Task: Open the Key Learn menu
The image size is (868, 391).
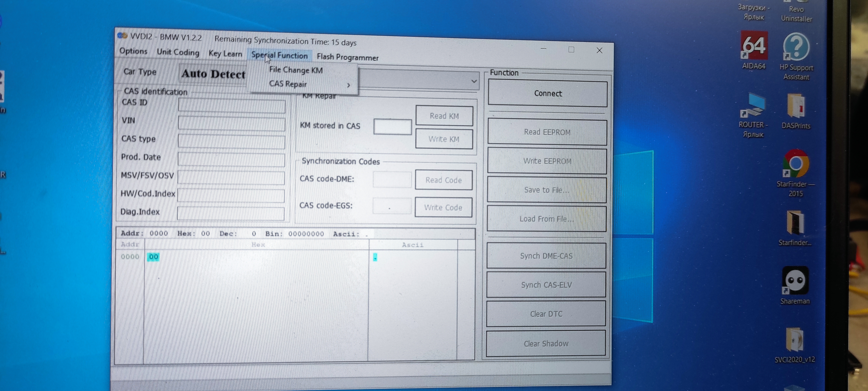Action: (225, 54)
